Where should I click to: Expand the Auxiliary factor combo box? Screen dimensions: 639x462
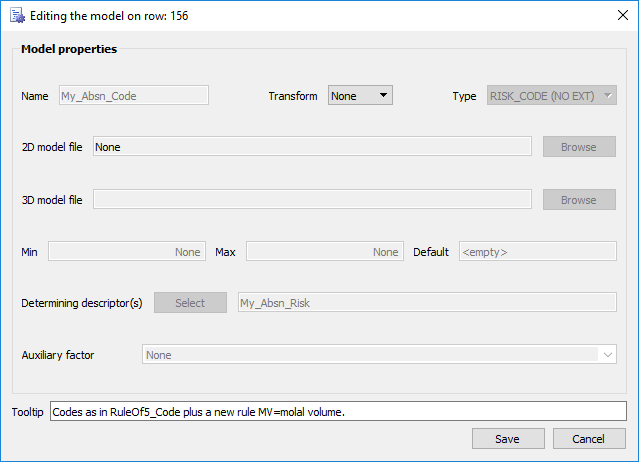[607, 354]
